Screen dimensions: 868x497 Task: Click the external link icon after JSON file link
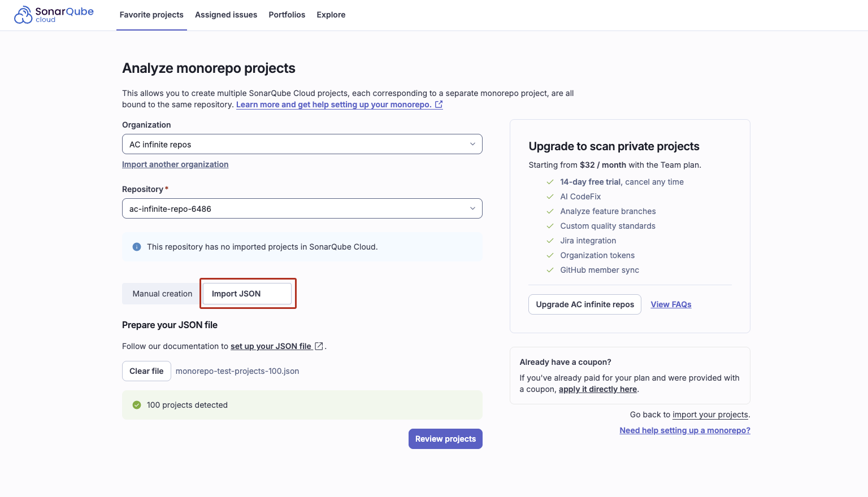[319, 346]
